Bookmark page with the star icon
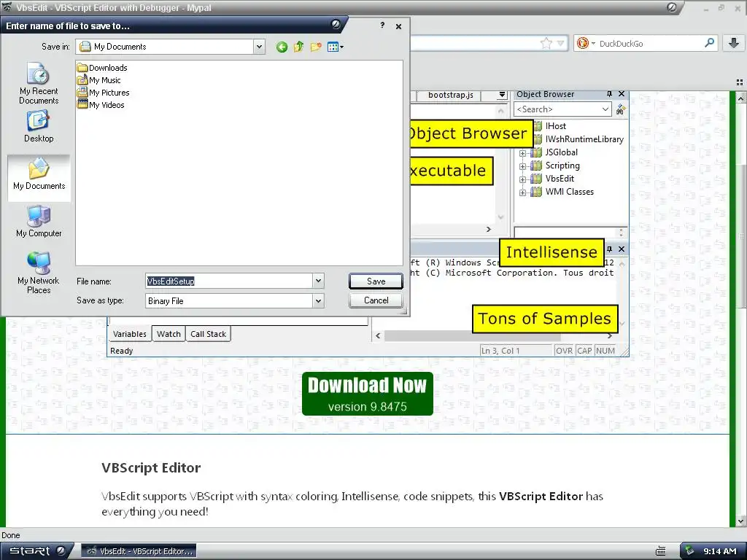The width and height of the screenshot is (747, 560). [546, 43]
